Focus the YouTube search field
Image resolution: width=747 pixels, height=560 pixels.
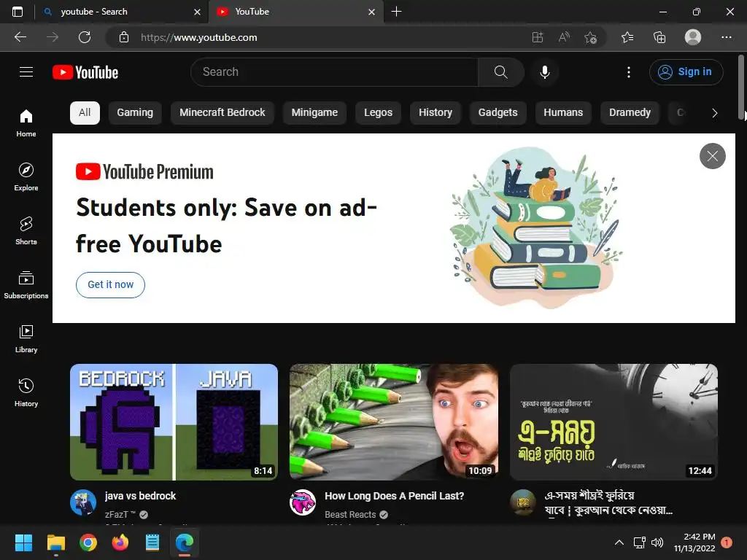coord(334,72)
